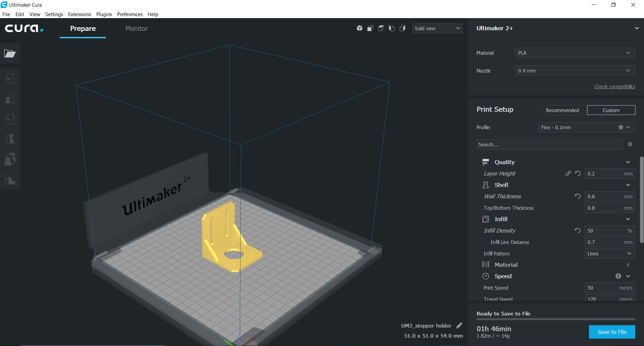644x346 pixels.
Task: Open file with the folder icon
Action: [x=10, y=53]
